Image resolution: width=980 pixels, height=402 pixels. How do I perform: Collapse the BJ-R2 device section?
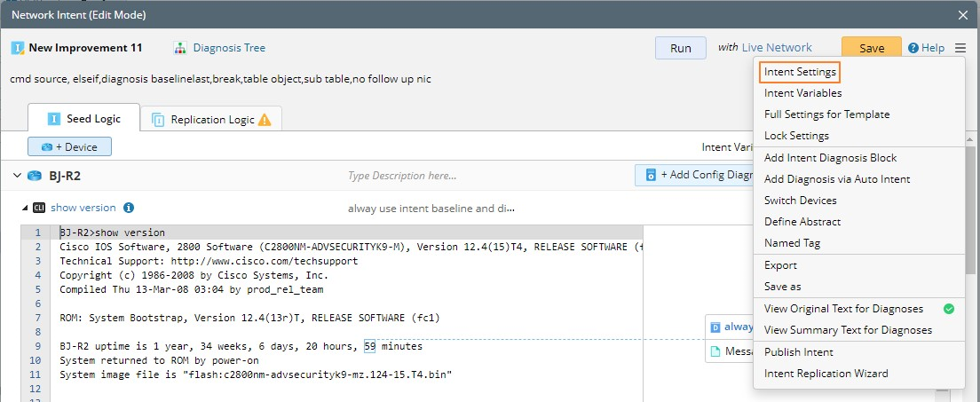(x=17, y=176)
